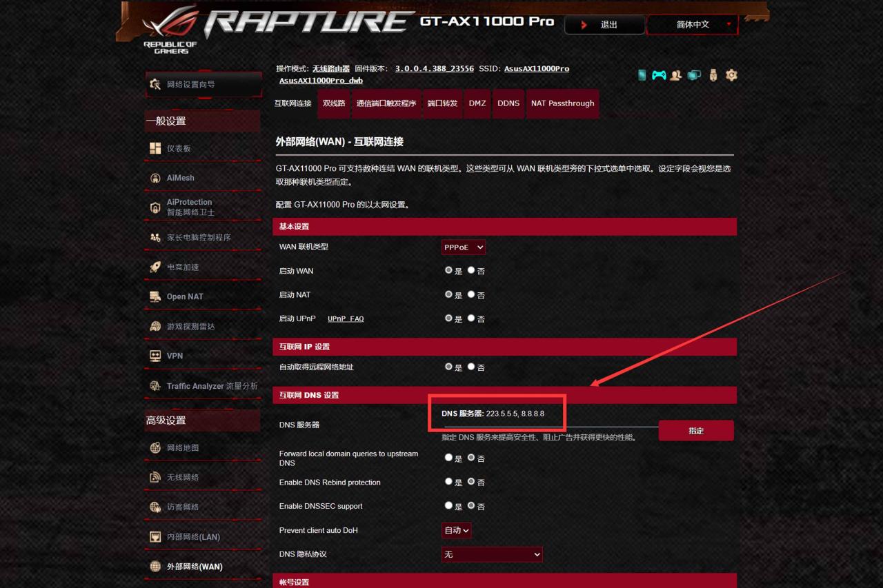Viewport: 883px width, 588px height.
Task: Open the 端口转发 tab
Action: [442, 103]
